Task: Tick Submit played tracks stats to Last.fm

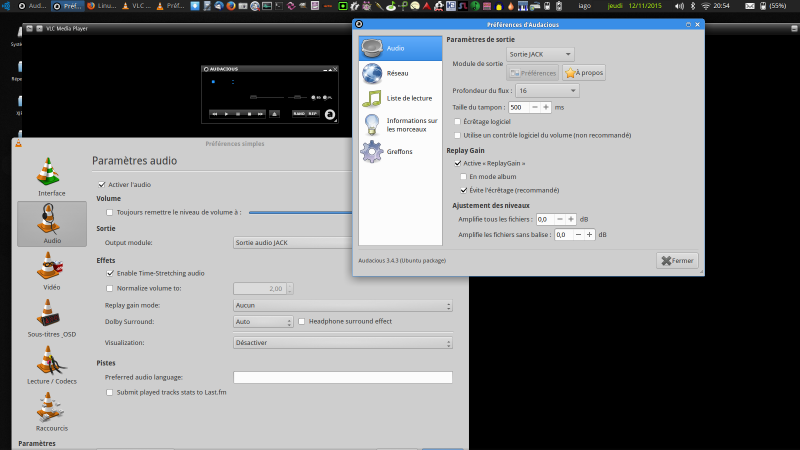Action: point(110,393)
